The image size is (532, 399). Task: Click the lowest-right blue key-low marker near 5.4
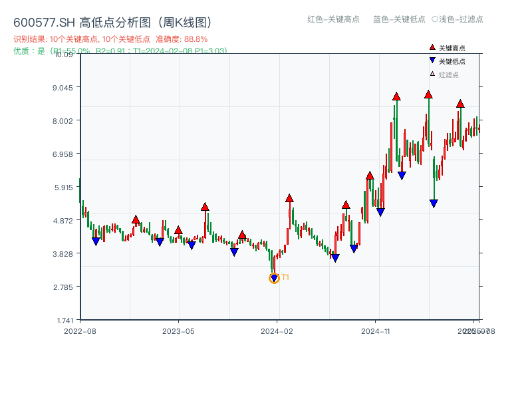click(x=434, y=203)
